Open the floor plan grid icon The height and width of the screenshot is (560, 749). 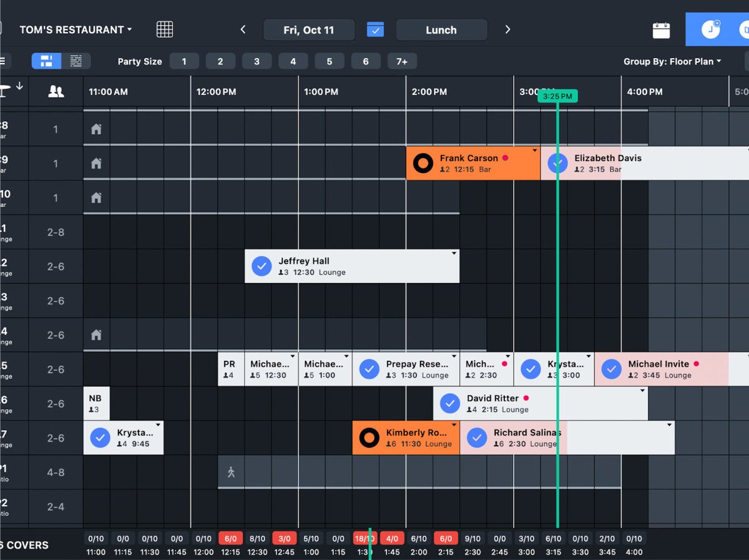coord(164,29)
